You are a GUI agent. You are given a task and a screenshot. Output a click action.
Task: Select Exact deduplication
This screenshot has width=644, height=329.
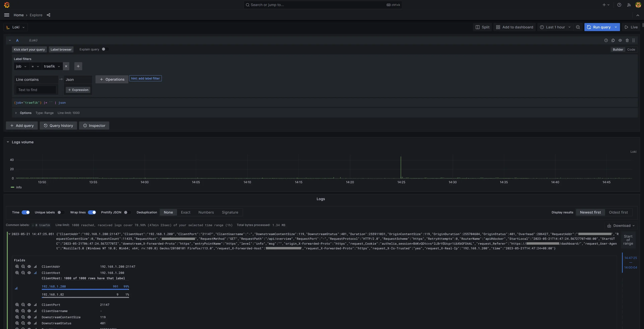click(186, 212)
